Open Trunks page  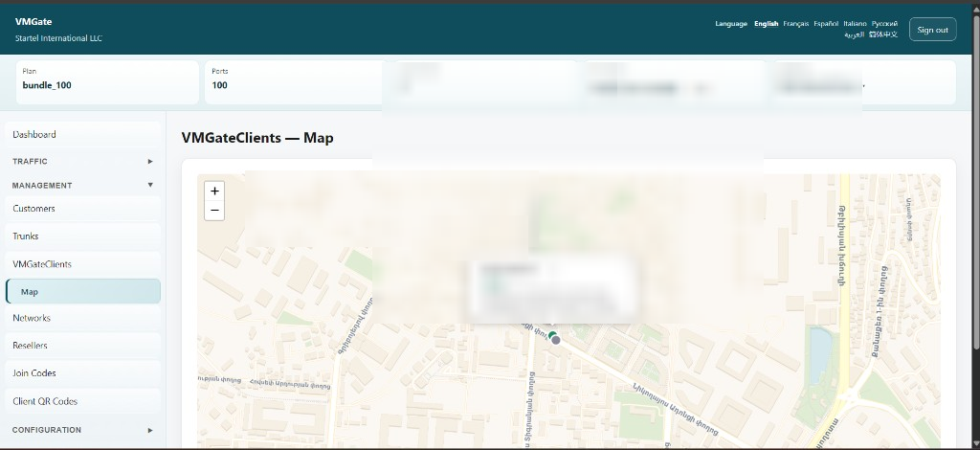click(x=82, y=236)
